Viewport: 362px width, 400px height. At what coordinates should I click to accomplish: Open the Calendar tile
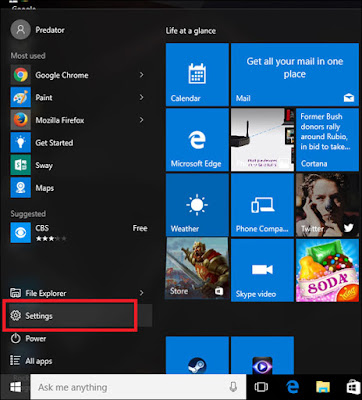tap(197, 75)
